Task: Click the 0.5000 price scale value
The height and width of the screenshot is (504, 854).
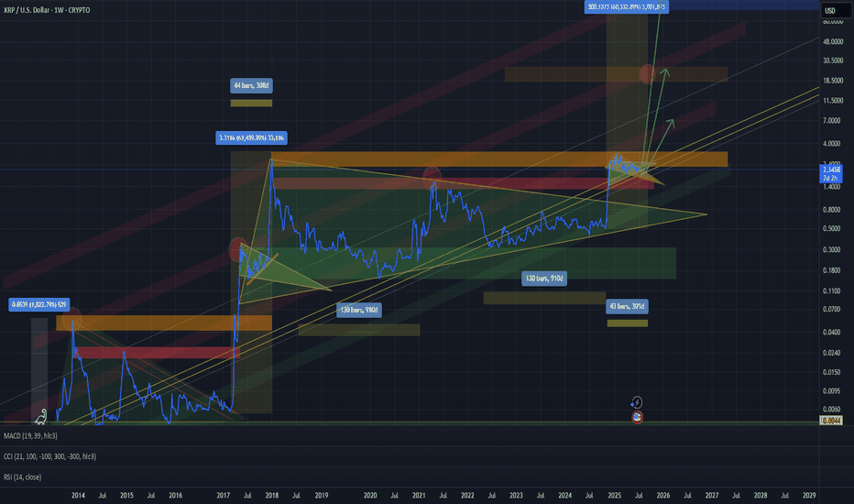Action: (x=832, y=229)
